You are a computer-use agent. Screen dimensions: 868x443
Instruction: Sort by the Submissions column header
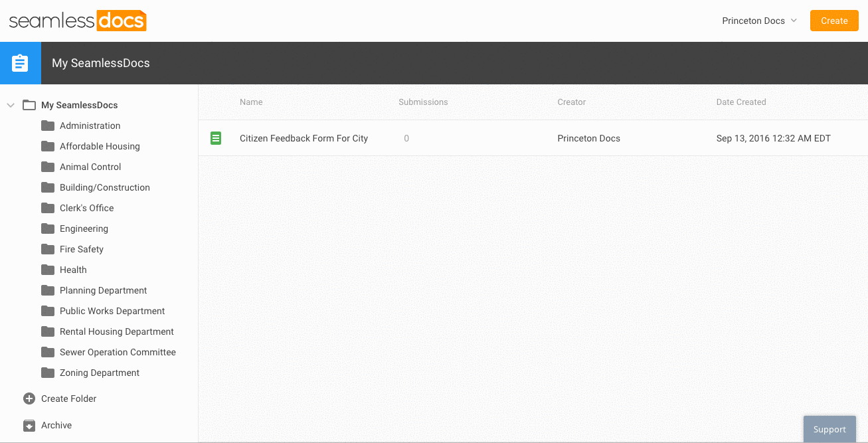point(423,102)
